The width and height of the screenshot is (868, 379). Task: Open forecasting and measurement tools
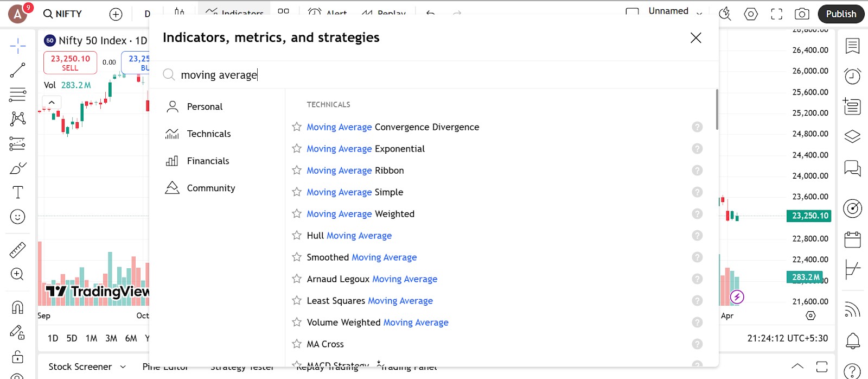(x=18, y=143)
